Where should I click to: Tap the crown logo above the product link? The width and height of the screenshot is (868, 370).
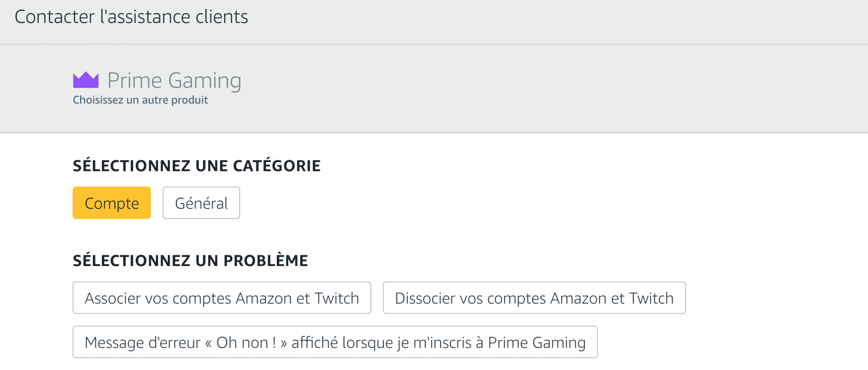[86, 80]
